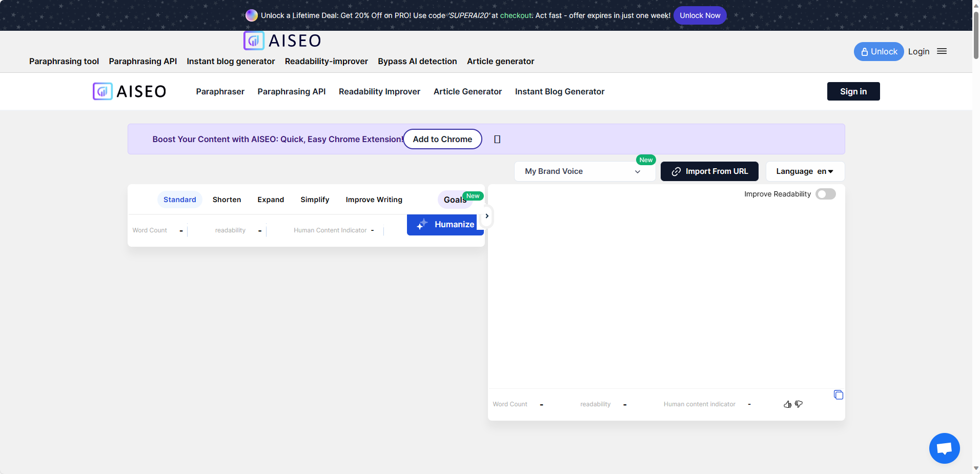Click the output panel 'Human content indicator' label

pos(700,404)
